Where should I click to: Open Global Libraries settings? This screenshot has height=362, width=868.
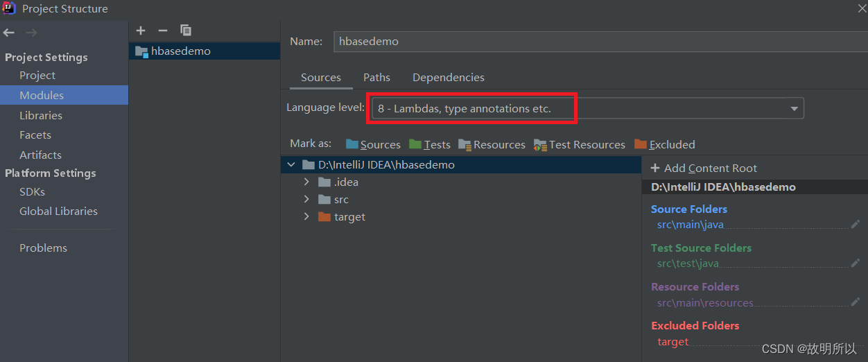[x=58, y=211]
